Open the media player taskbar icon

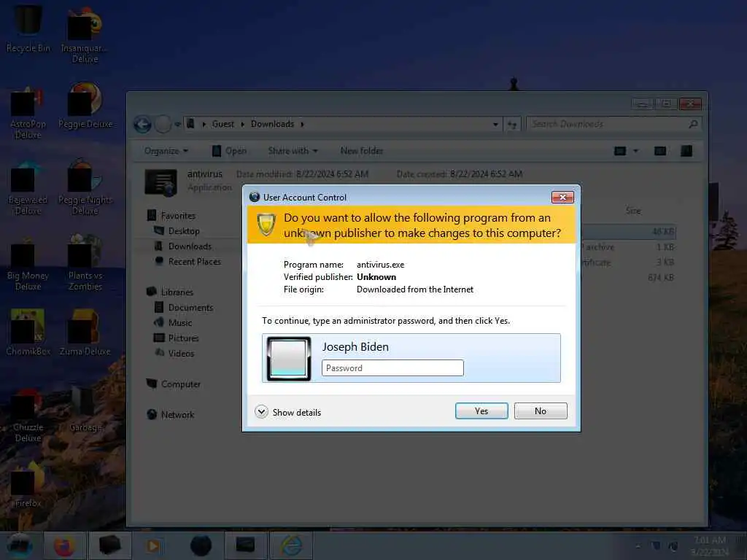tap(153, 545)
